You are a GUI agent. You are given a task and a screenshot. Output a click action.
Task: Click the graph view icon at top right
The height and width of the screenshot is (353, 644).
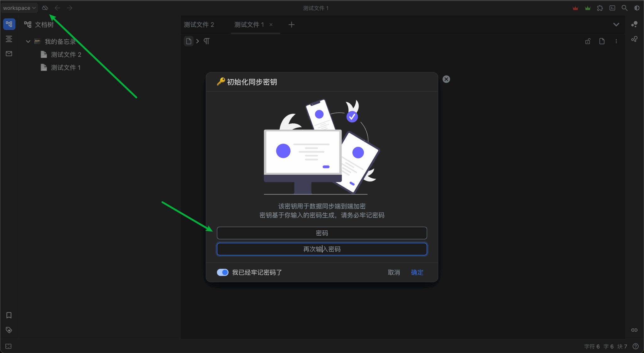coord(634,24)
